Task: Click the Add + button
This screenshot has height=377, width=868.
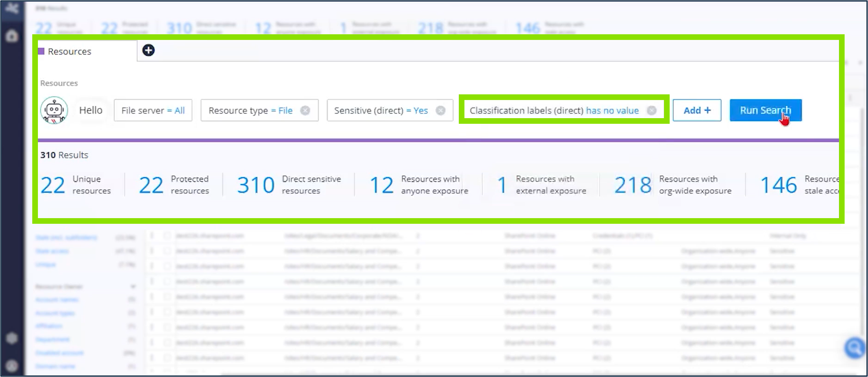Action: point(697,110)
